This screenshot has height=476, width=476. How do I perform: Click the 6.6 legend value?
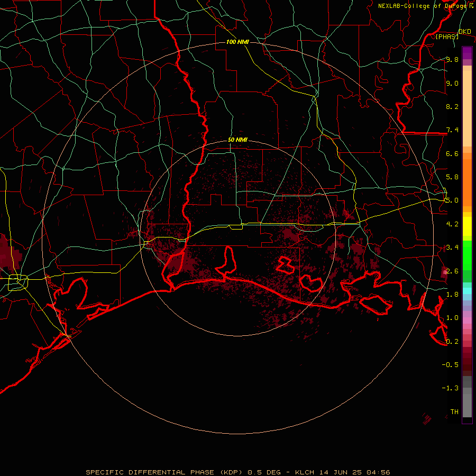click(x=452, y=153)
